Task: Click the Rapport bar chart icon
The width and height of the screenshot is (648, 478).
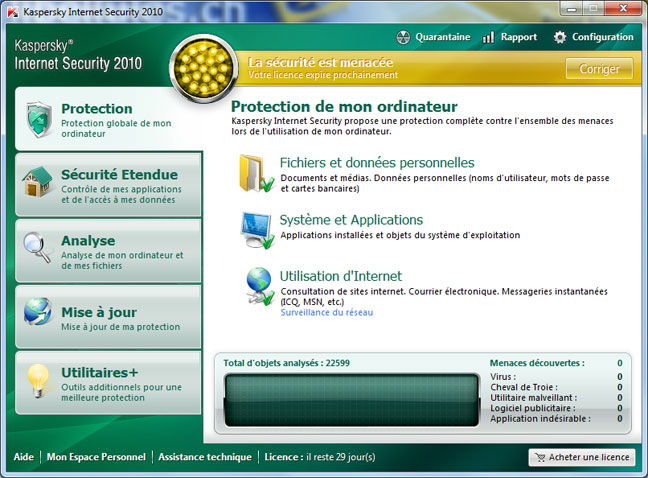Action: (x=488, y=37)
